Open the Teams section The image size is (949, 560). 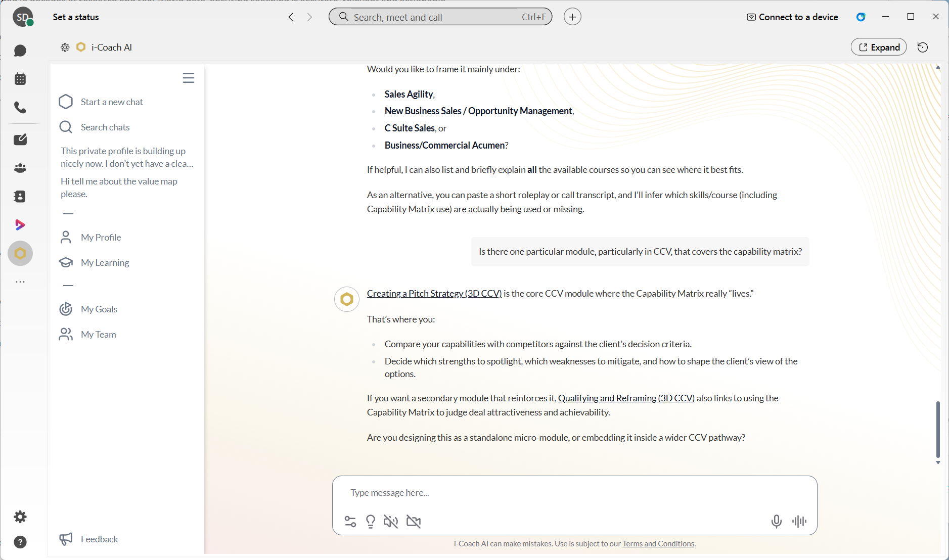[x=20, y=168]
